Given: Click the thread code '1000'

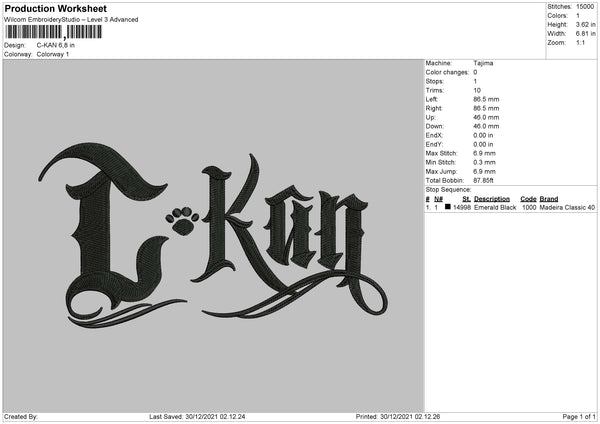Looking at the screenshot, I should pos(529,207).
